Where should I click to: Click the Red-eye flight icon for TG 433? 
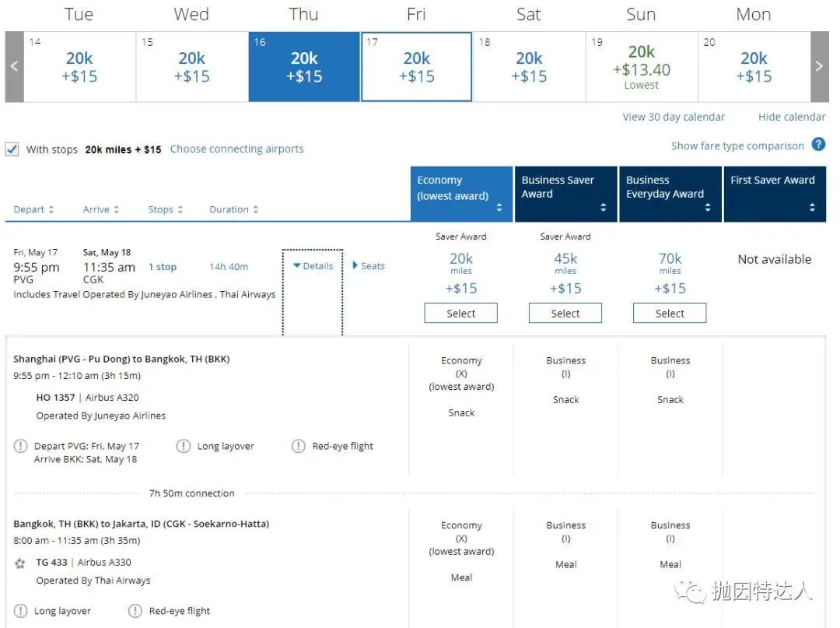(135, 611)
